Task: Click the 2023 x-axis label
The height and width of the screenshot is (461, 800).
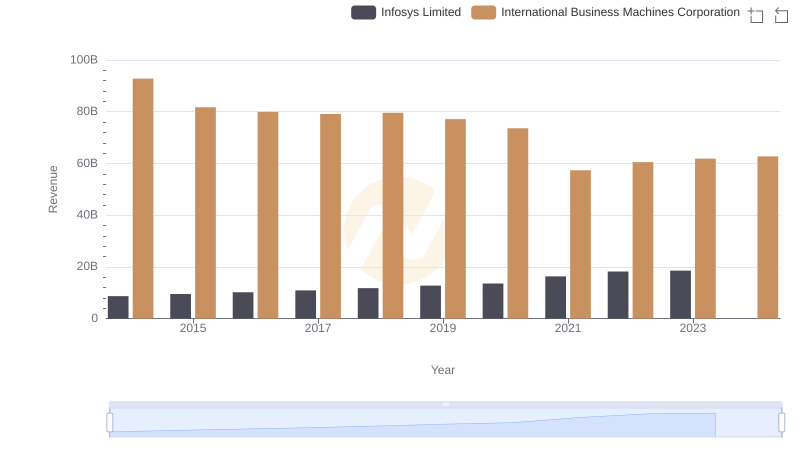Action: (693, 328)
